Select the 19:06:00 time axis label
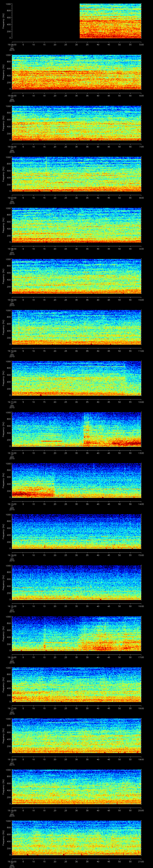 click(x=12, y=146)
